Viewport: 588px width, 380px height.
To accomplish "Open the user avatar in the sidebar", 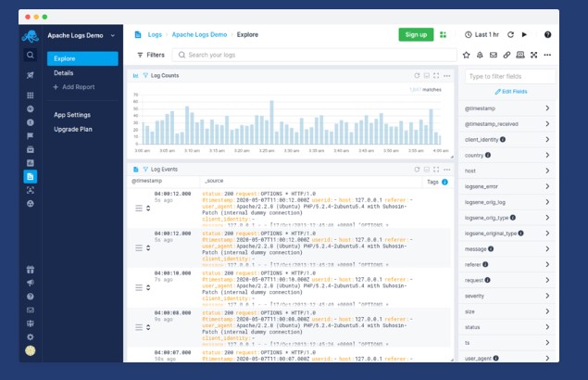I will point(31,350).
